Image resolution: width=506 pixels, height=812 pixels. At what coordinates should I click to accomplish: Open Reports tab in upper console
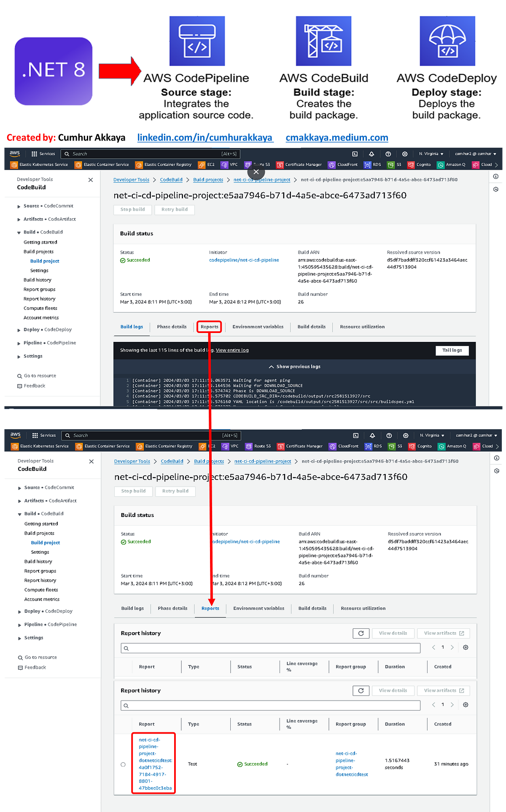[x=209, y=327]
